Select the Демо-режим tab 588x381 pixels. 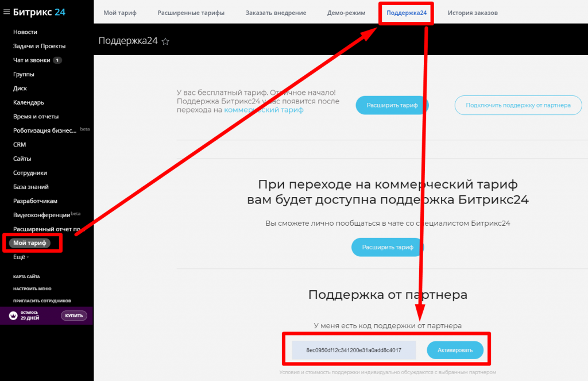click(x=346, y=13)
